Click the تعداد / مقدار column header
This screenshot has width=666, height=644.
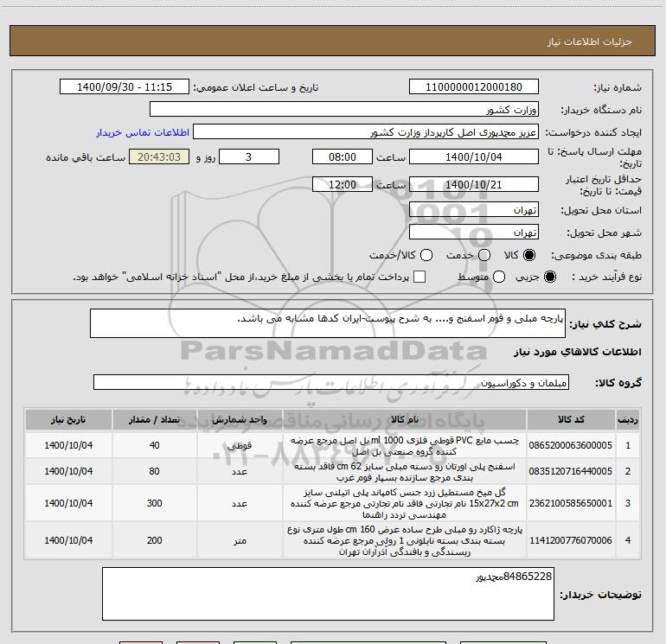click(x=154, y=420)
